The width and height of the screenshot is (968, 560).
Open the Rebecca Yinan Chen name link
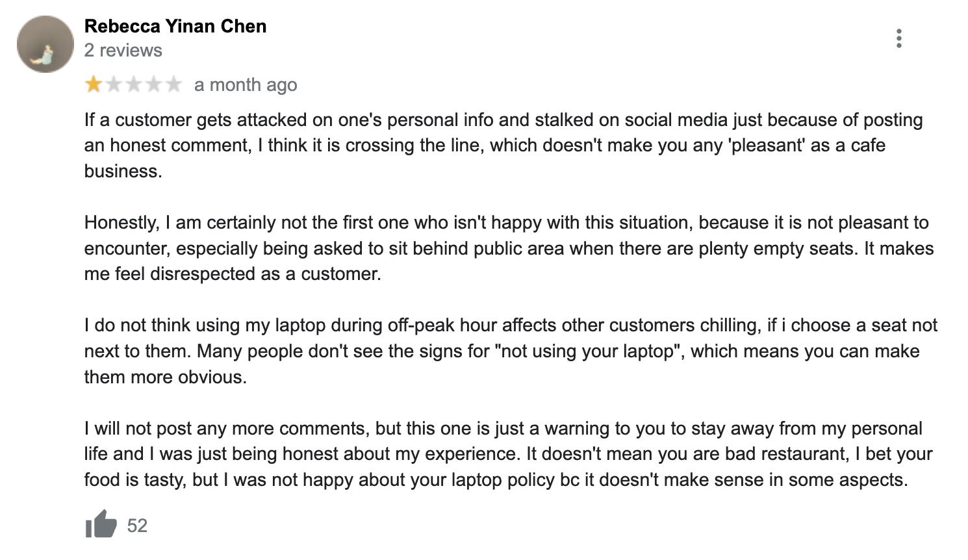click(x=175, y=26)
